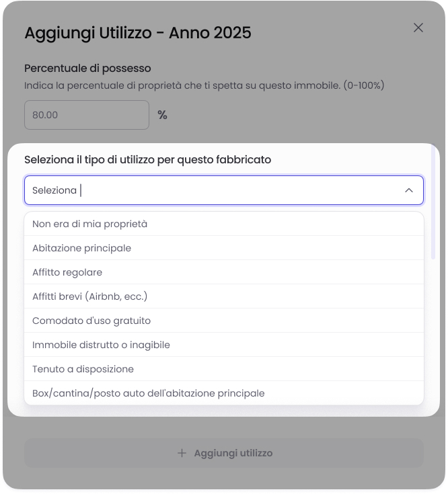Click the ownership percentage input field
This screenshot has width=448, height=494.
[86, 115]
